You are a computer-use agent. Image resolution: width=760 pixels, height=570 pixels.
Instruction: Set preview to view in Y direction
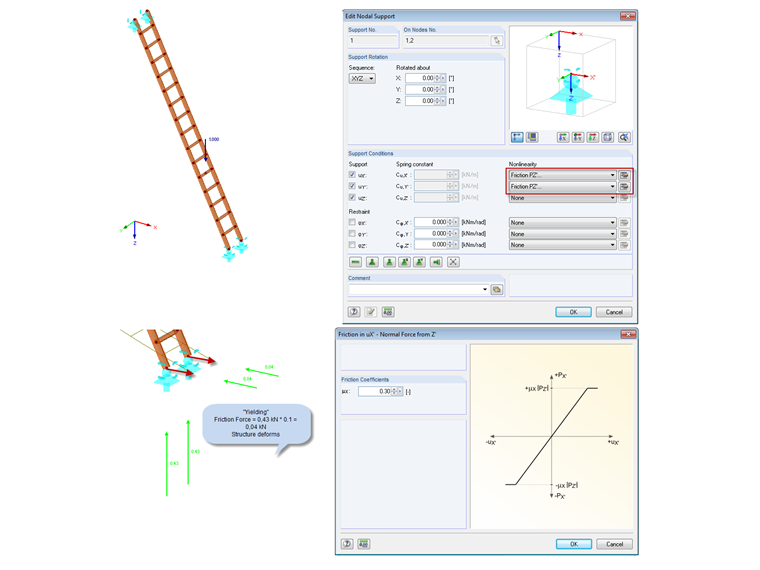578,137
